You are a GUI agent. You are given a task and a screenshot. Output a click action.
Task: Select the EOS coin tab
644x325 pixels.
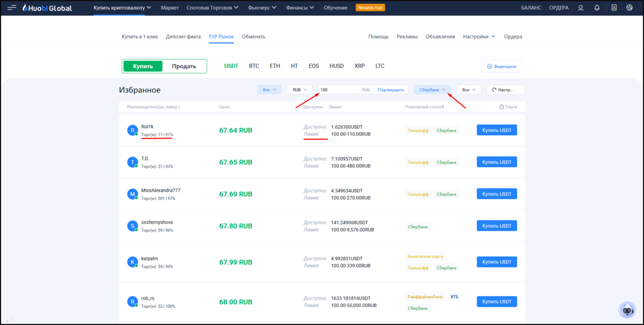pos(313,66)
